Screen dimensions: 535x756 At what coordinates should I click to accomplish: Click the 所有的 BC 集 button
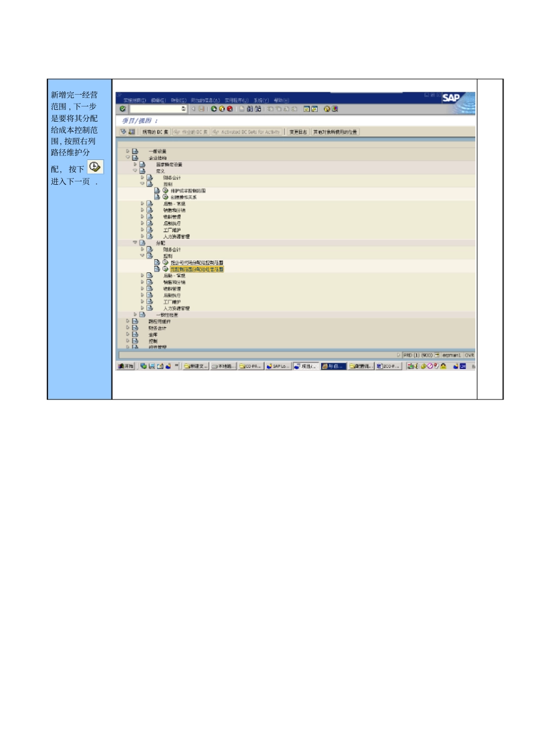click(x=155, y=132)
